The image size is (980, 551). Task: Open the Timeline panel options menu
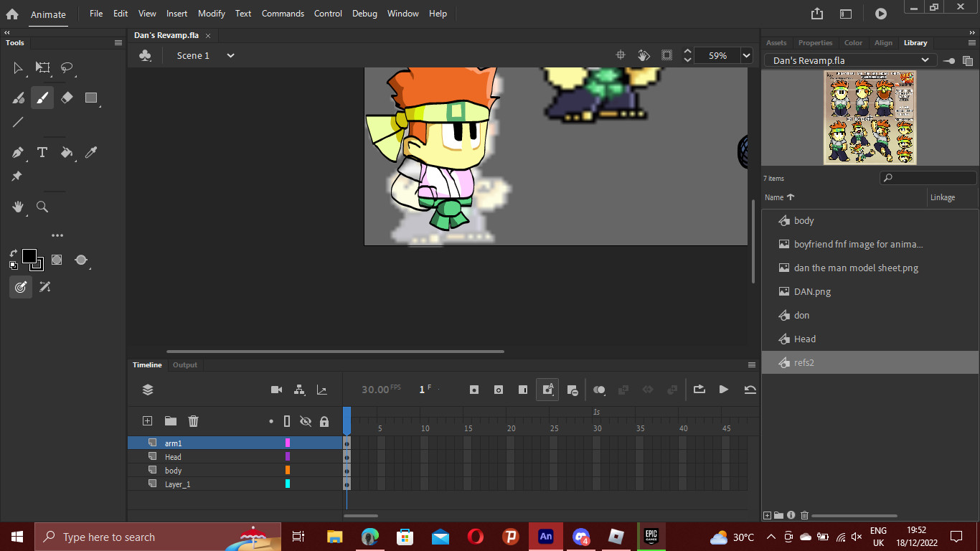click(752, 365)
